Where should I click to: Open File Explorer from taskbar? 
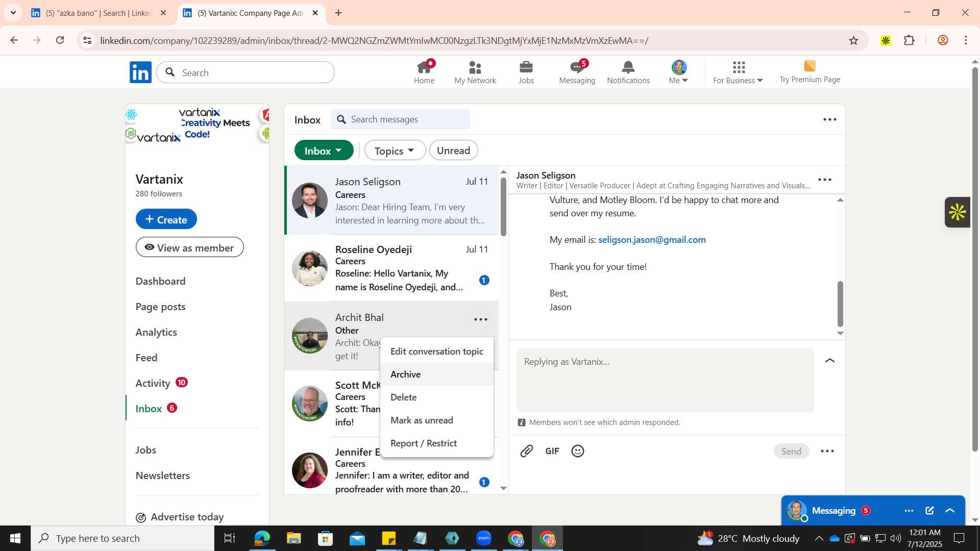(x=293, y=538)
